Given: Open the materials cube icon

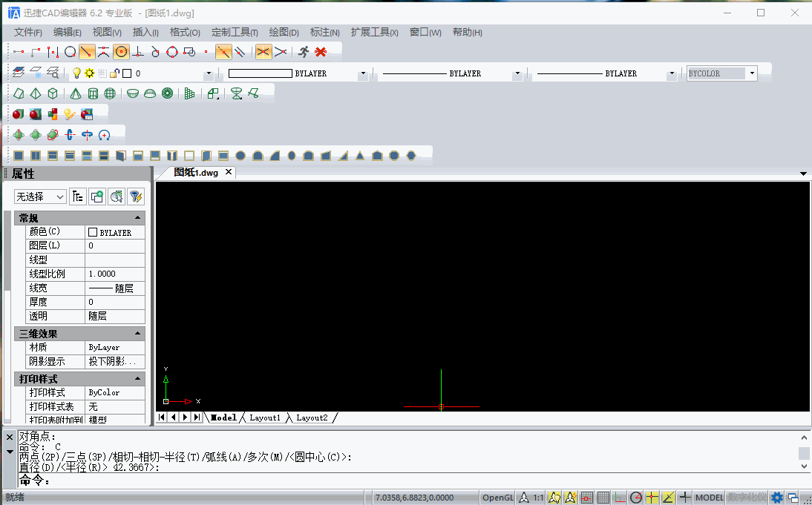Looking at the screenshot, I should 53,114.
